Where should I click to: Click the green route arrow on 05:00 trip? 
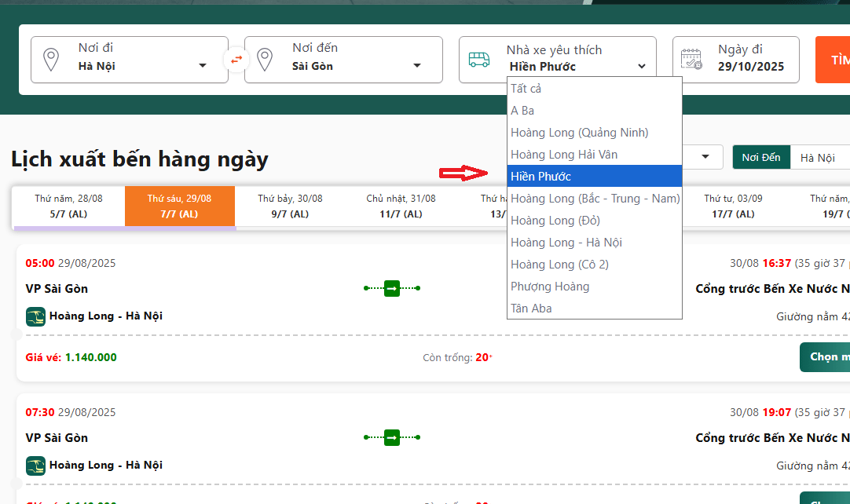click(x=392, y=289)
